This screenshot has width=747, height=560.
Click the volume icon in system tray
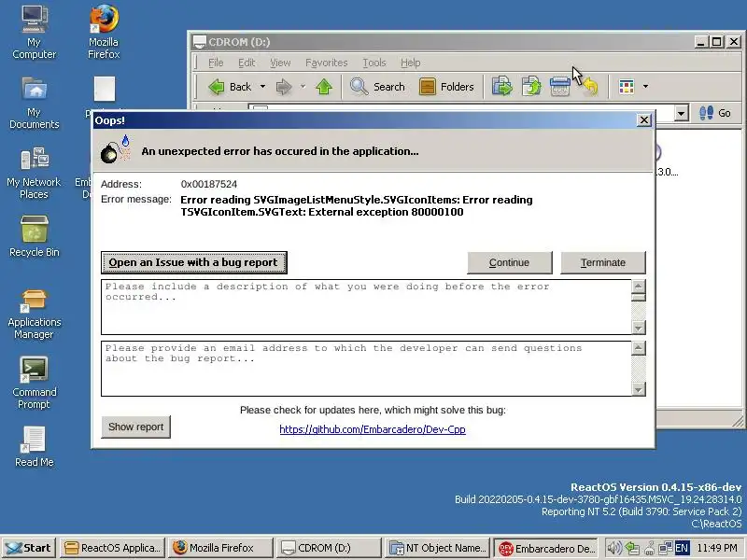click(x=614, y=548)
